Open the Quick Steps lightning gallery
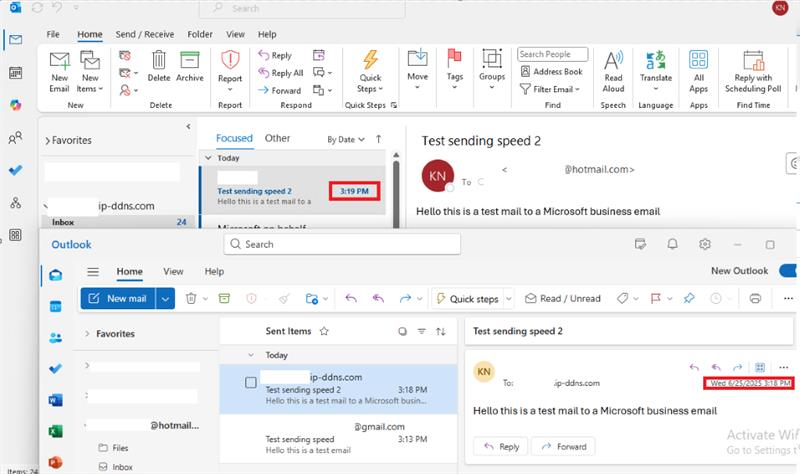 pos(370,70)
